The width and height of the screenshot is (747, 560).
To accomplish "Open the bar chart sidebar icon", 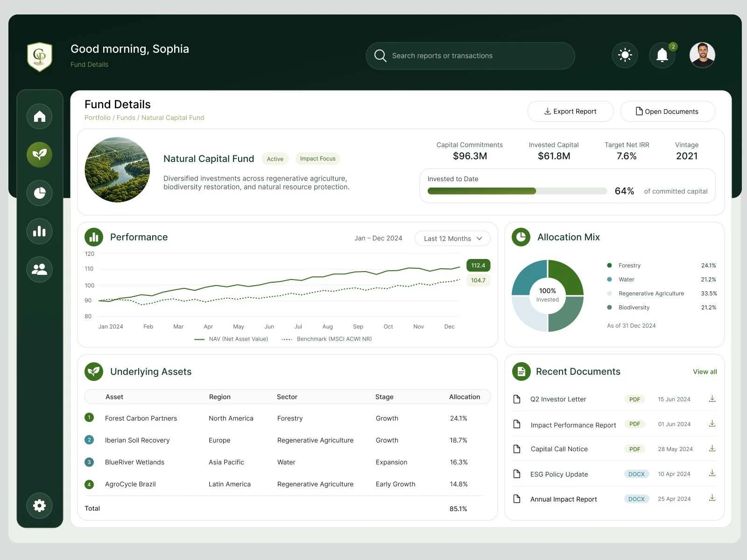I will (x=40, y=231).
